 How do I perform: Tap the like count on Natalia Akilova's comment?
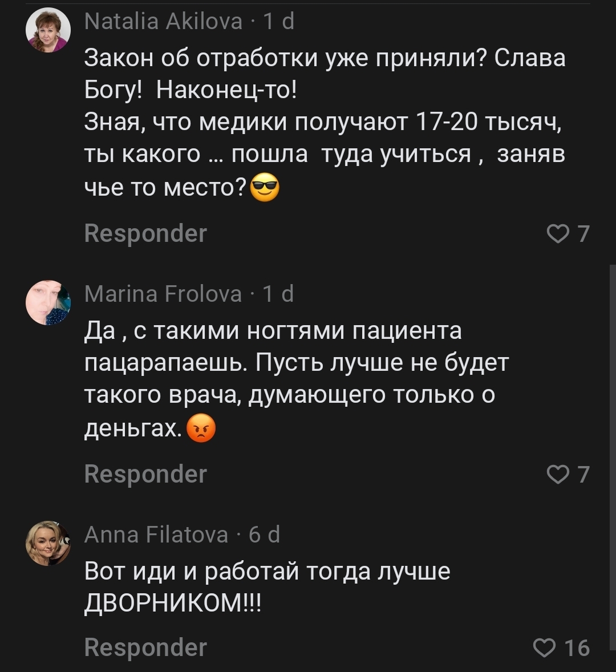583,234
